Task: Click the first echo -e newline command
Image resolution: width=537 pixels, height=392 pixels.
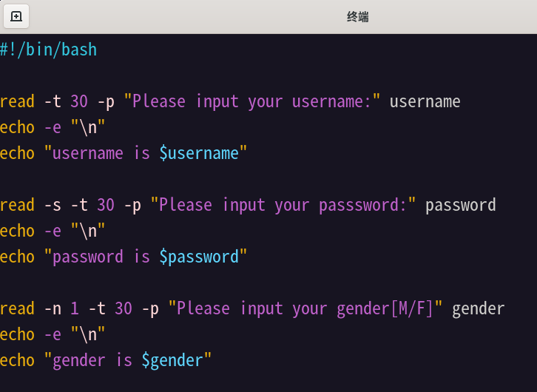Action: coord(53,128)
